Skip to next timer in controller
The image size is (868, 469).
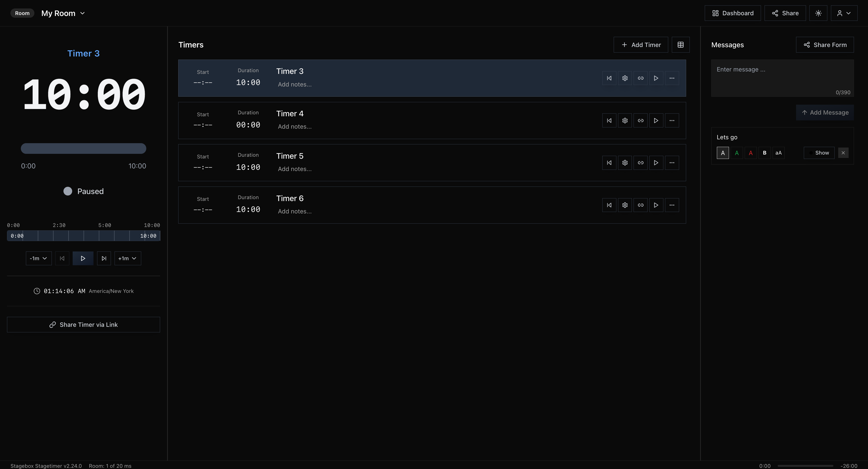[104, 258]
